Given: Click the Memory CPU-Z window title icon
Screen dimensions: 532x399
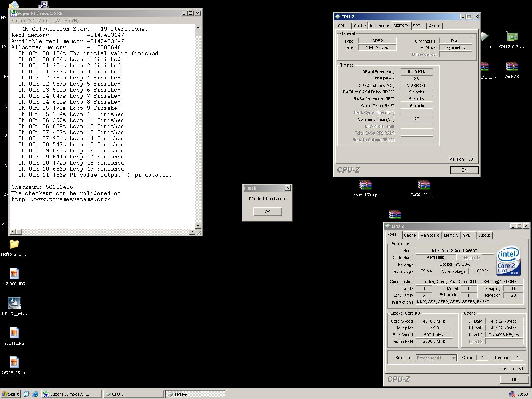Looking at the screenshot, I should [337, 16].
